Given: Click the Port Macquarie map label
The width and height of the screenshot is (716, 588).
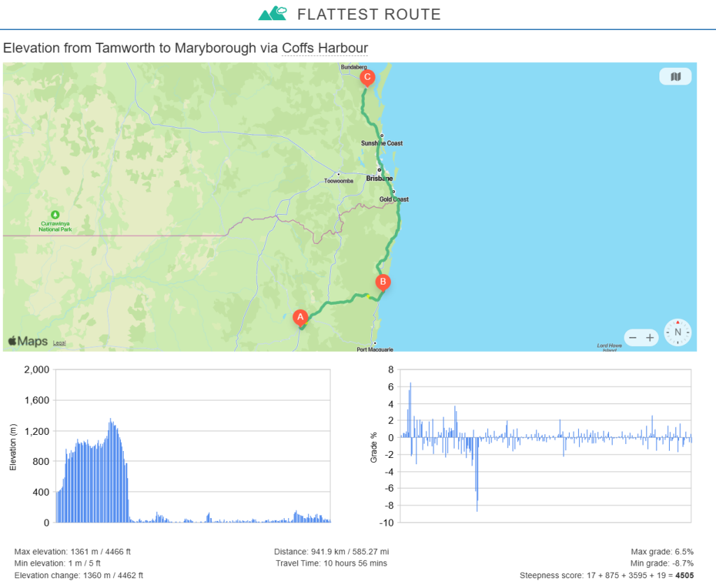Looking at the screenshot, I should pyautogui.click(x=375, y=349).
